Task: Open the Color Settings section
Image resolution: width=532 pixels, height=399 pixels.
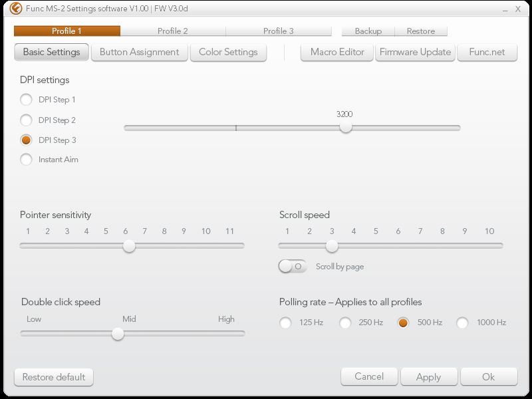Action: coord(228,53)
